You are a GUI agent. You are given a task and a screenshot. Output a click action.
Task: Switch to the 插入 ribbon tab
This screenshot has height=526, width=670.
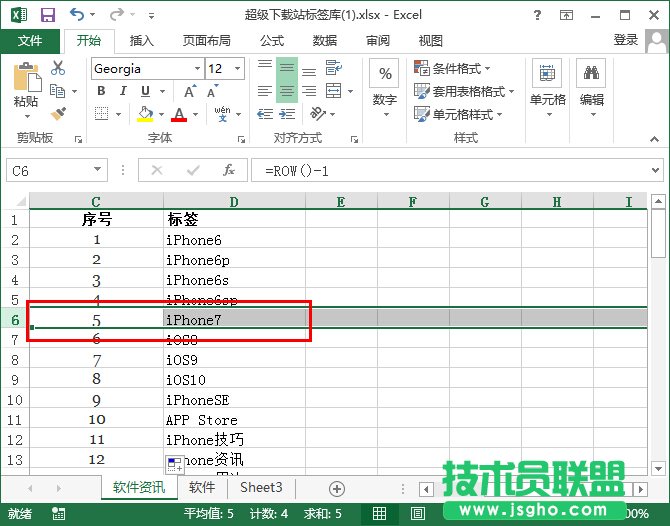142,41
